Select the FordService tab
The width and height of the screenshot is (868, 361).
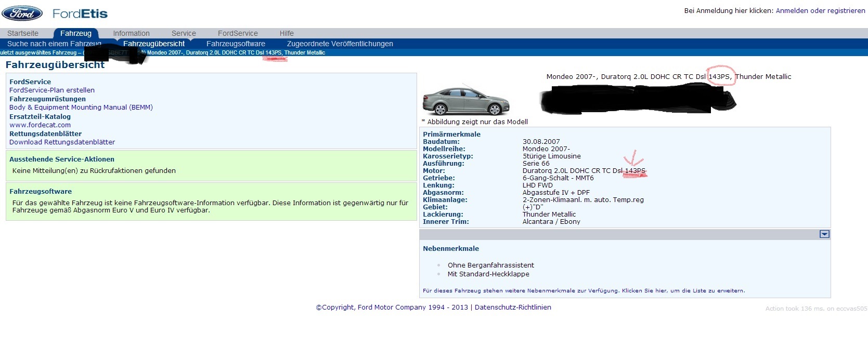coord(238,33)
